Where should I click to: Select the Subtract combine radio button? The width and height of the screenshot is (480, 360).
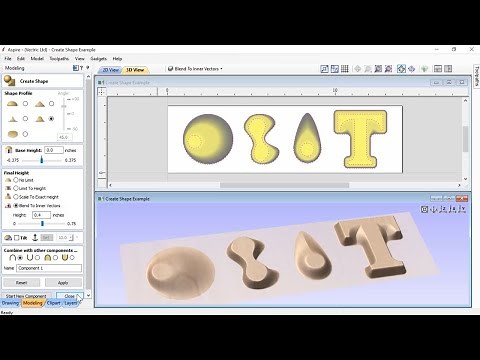click(38, 258)
